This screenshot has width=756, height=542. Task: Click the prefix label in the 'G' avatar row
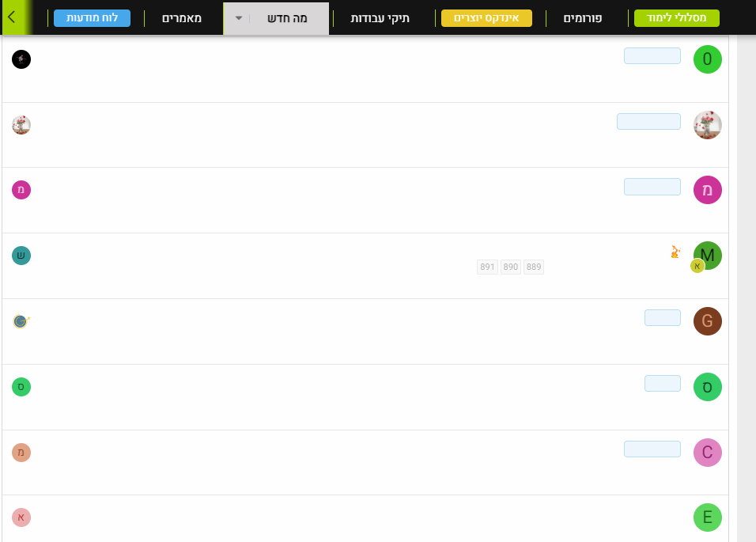click(663, 318)
